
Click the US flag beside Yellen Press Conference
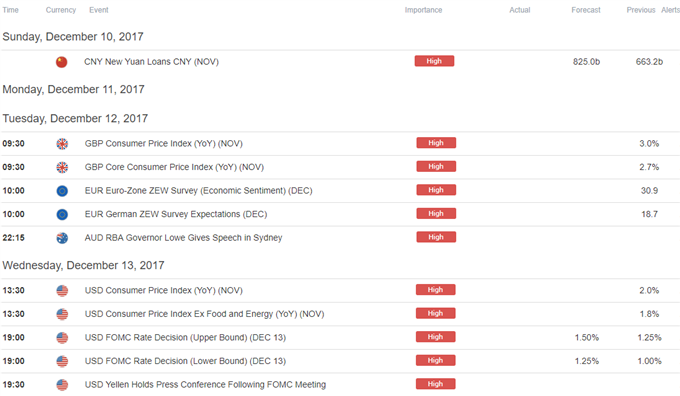62,384
